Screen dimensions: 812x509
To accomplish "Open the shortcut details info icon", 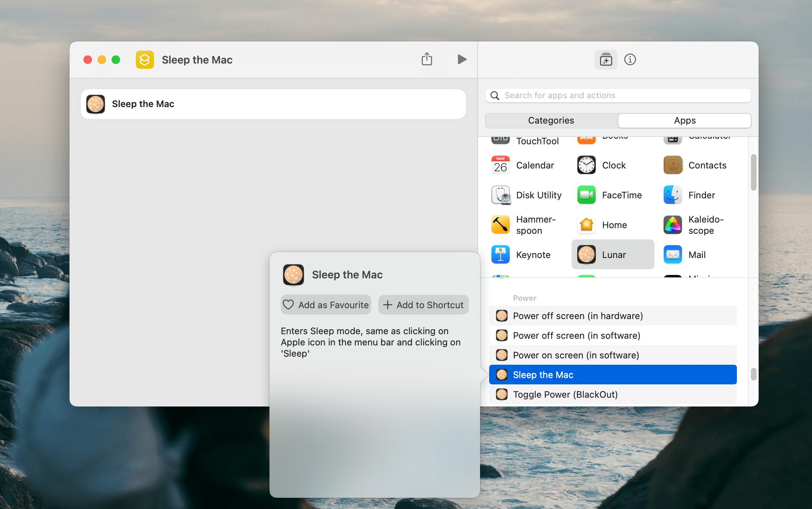I will 630,60.
